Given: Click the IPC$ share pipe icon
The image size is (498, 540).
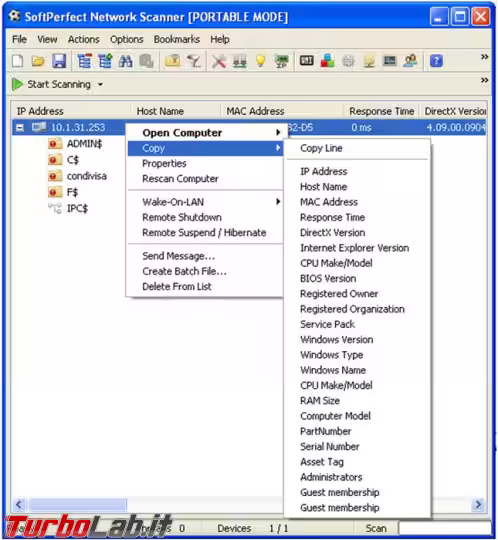Looking at the screenshot, I should point(55,208).
